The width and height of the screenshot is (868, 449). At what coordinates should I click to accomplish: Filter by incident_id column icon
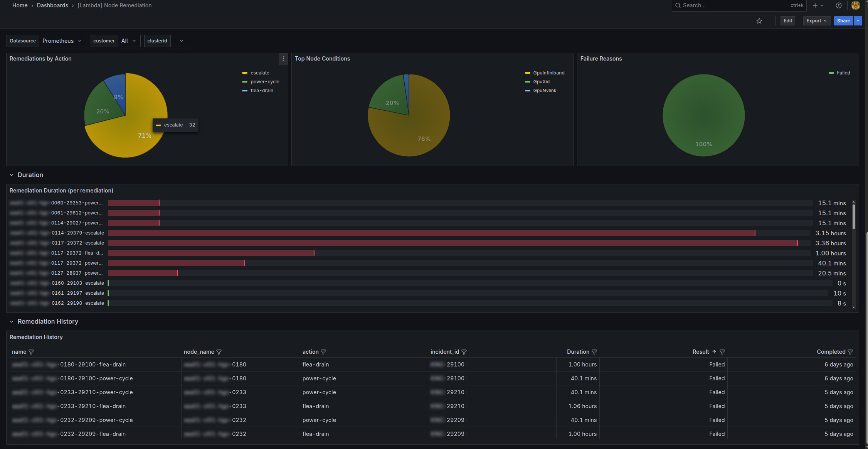464,352
